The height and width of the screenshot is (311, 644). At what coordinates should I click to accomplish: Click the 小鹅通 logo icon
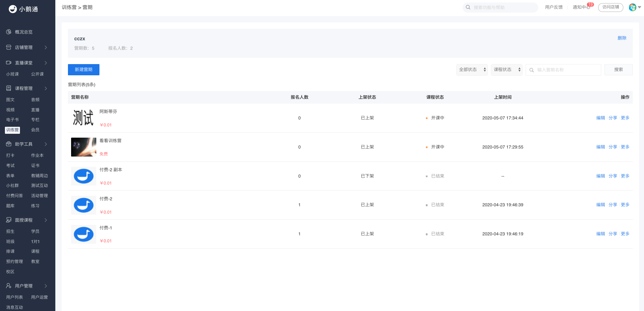[x=13, y=9]
